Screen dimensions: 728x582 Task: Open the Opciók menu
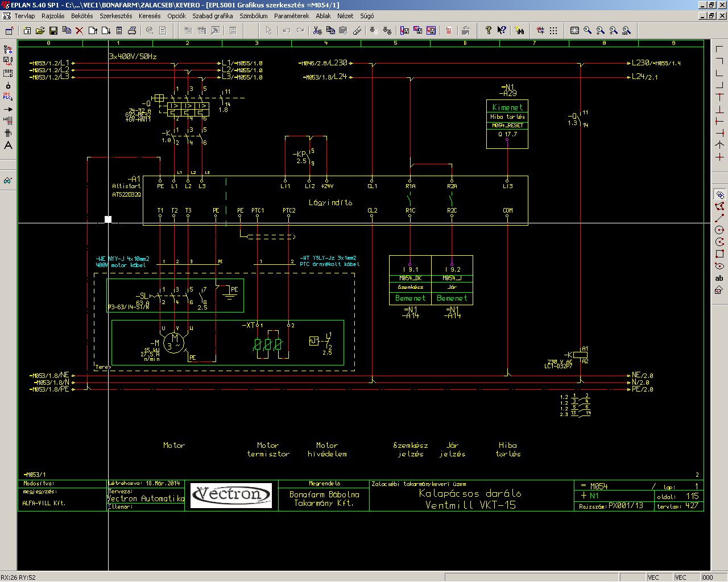coord(176,16)
